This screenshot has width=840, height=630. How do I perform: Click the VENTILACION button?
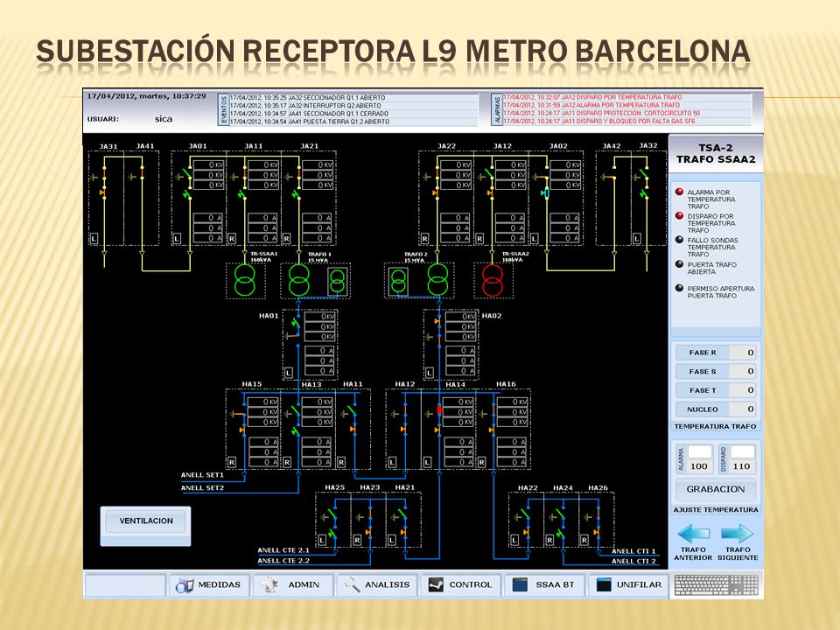point(146,521)
